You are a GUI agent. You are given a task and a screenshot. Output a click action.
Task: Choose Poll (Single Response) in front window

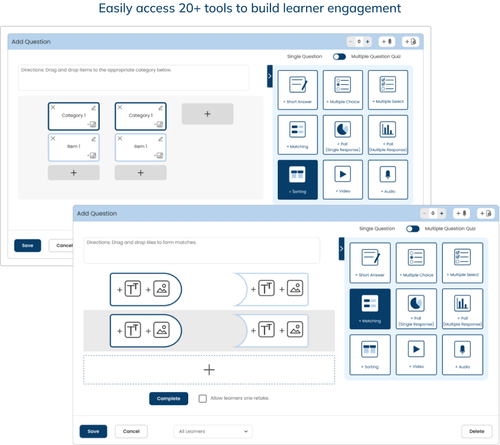[x=416, y=309]
